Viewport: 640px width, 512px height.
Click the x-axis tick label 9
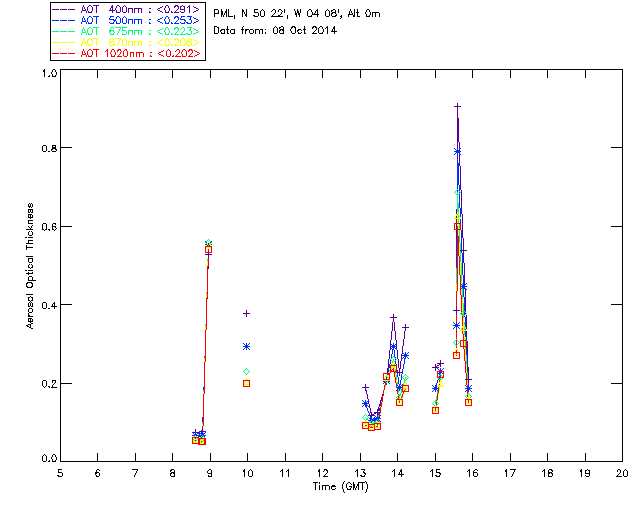[x=210, y=473]
